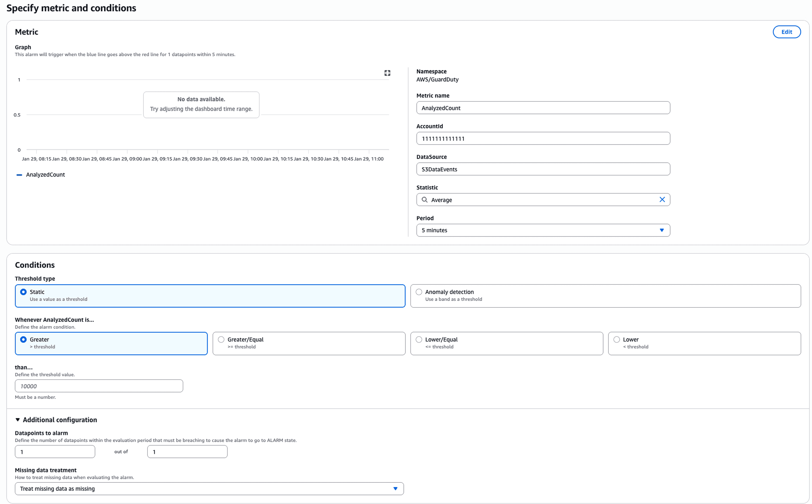This screenshot has height=504, width=812.
Task: Open the Period dropdown arrow
Action: click(x=662, y=230)
